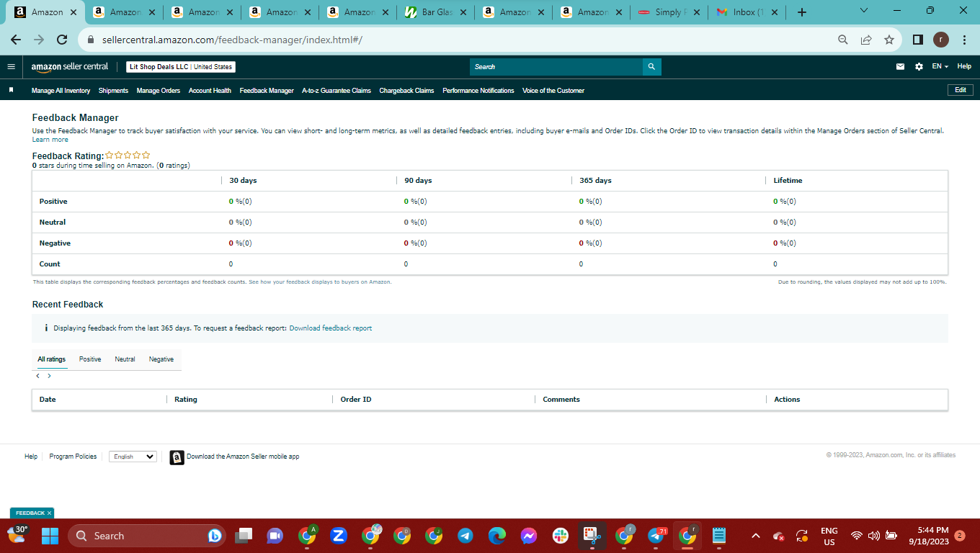Click the FEEDBACK widget button

tap(30, 513)
